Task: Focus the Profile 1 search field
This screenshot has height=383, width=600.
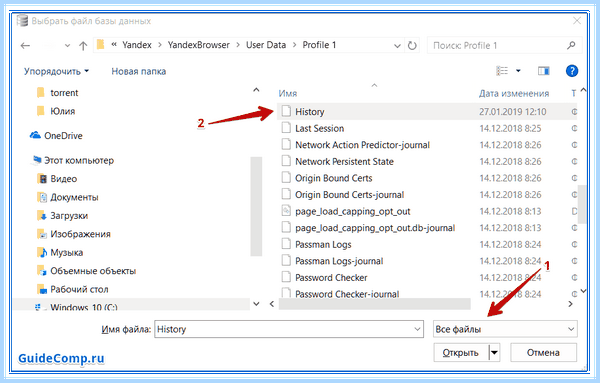Action: (504, 46)
